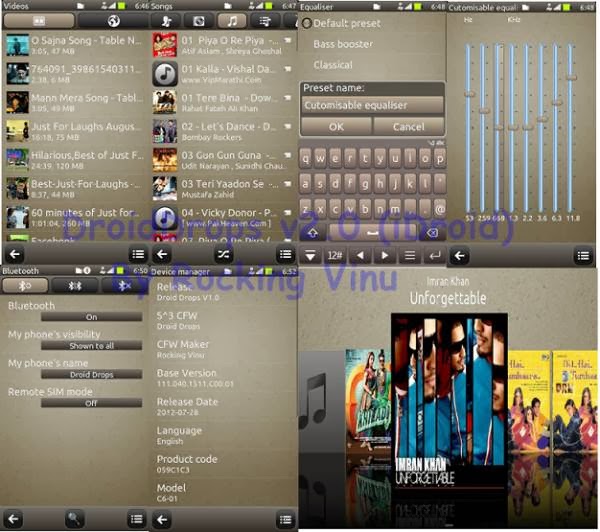Screen dimensions: 600x532
Task: Switch to the albums tab in Songs screen
Action: pos(199,21)
